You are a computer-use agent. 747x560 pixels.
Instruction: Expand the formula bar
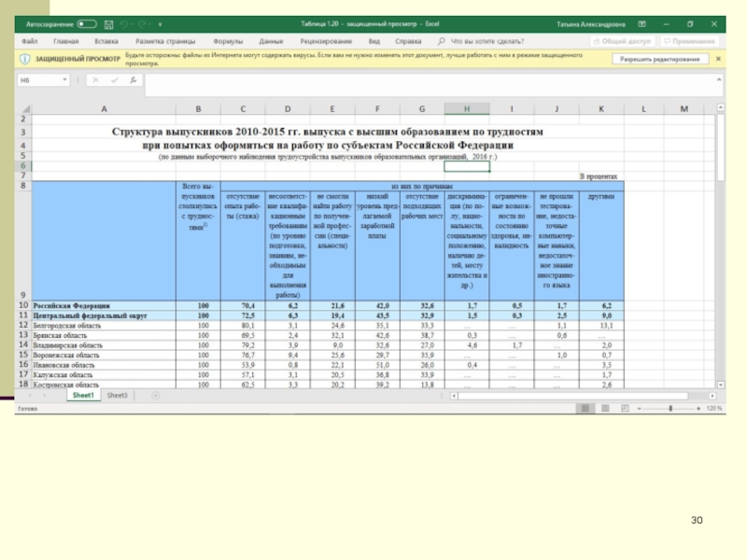(718, 81)
